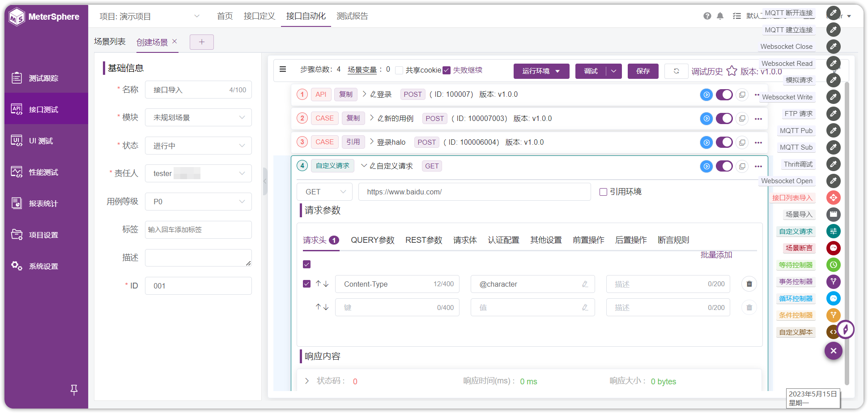Screen dimensions: 868x413
Task: Open the notifications bell icon
Action: [x=720, y=16]
